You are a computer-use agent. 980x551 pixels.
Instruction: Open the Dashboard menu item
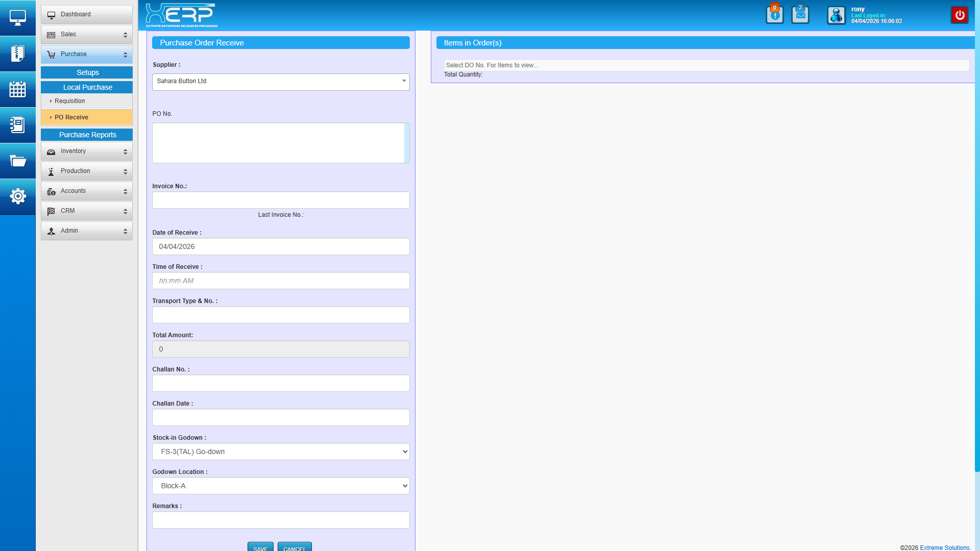[87, 14]
